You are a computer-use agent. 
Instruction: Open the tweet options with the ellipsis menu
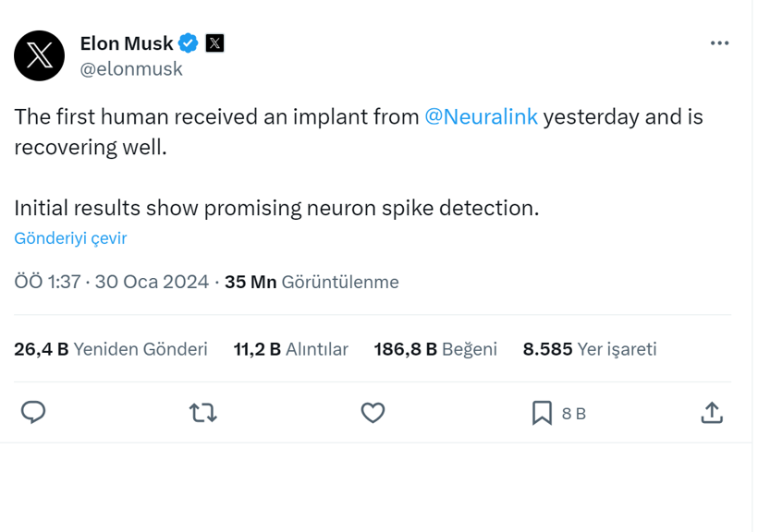coord(718,42)
